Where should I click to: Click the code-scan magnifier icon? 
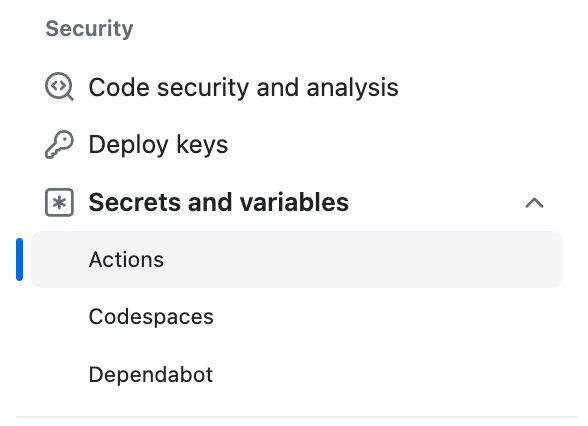pos(59,87)
